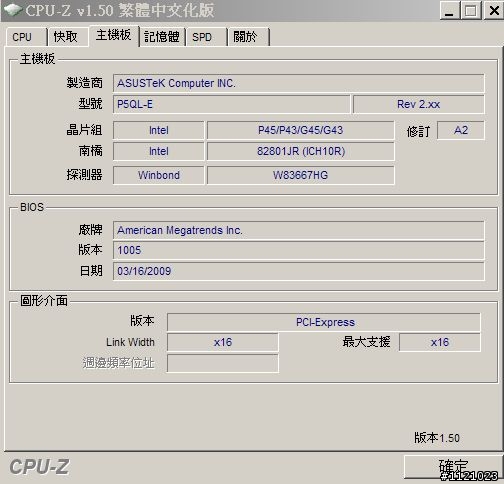Screen dimensions: 504x484
Task: Click the southbridge vendor Intel field
Action: point(158,151)
